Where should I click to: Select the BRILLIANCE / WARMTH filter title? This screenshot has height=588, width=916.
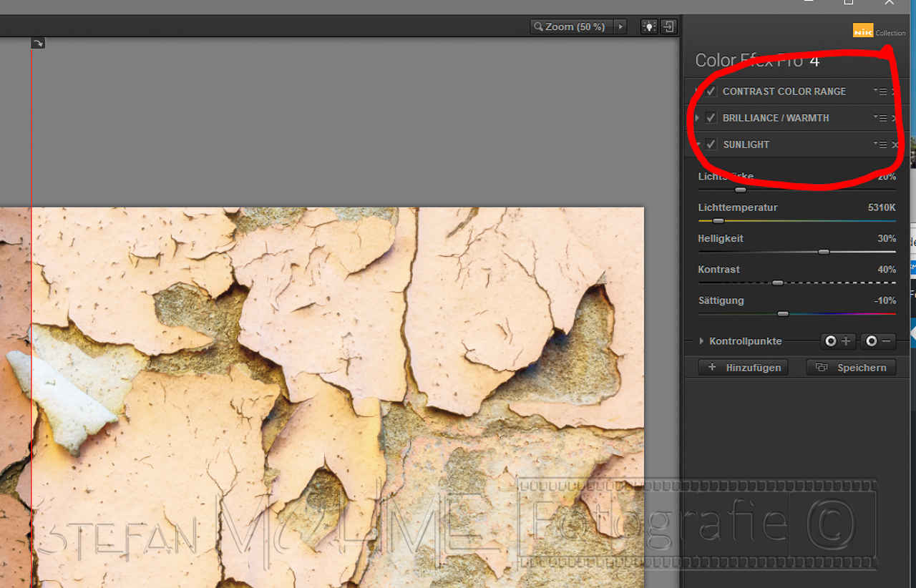click(x=776, y=118)
